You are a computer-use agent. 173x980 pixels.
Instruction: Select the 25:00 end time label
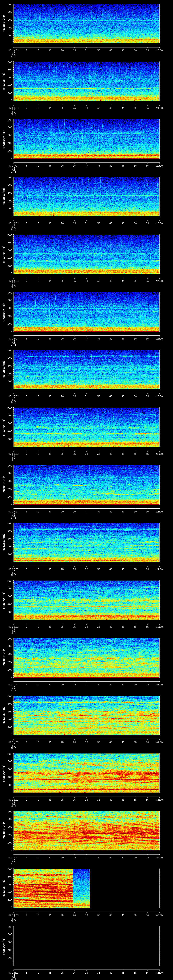[159, 339]
